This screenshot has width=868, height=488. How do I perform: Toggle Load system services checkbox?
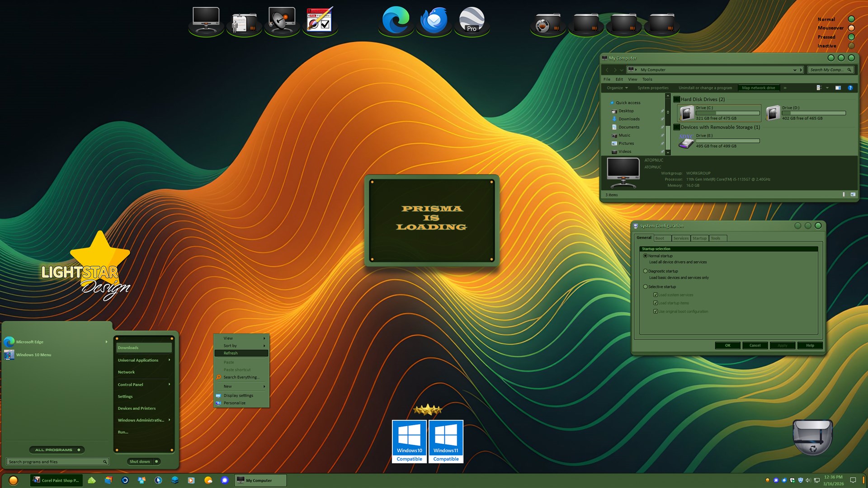coord(656,295)
